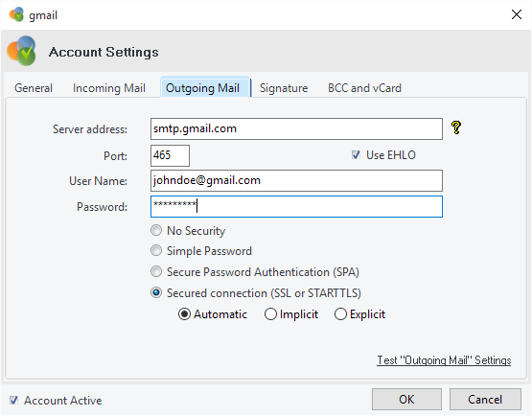Viewport: 532px width, 416px height.
Task: Switch to the General tab
Action: pos(34,88)
